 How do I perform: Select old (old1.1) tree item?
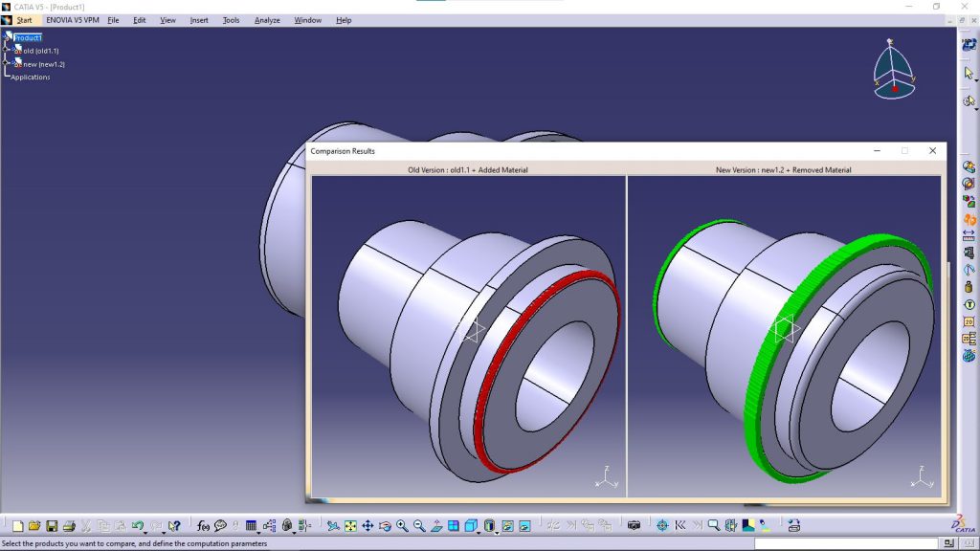40,51
